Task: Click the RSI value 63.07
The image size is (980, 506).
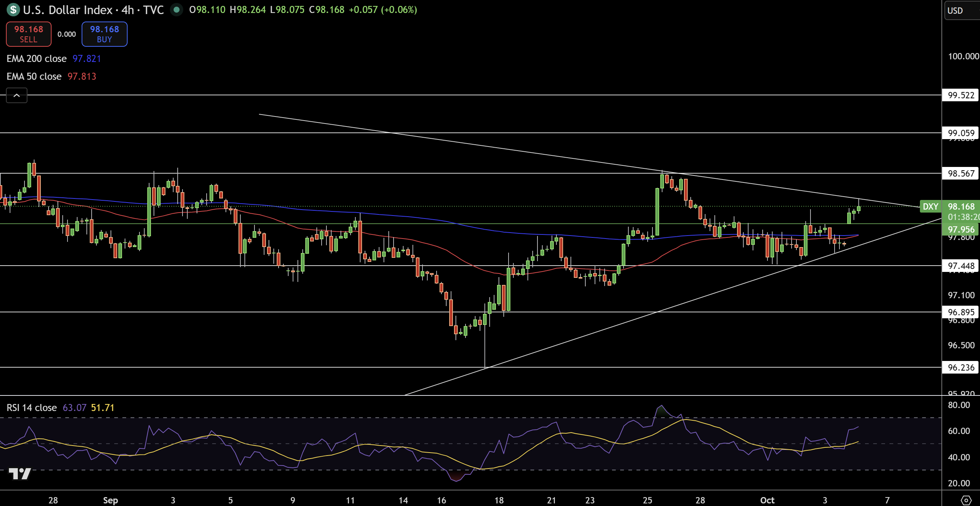Action: pos(75,408)
